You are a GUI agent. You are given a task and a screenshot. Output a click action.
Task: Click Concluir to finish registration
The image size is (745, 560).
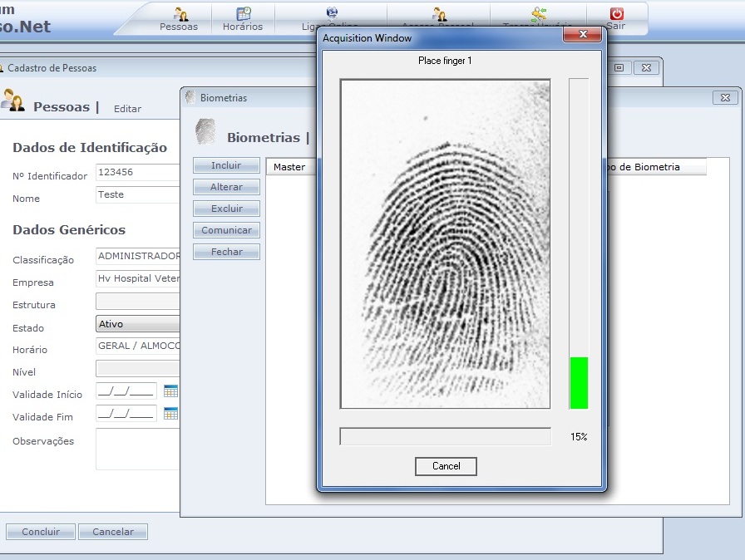[x=40, y=532]
